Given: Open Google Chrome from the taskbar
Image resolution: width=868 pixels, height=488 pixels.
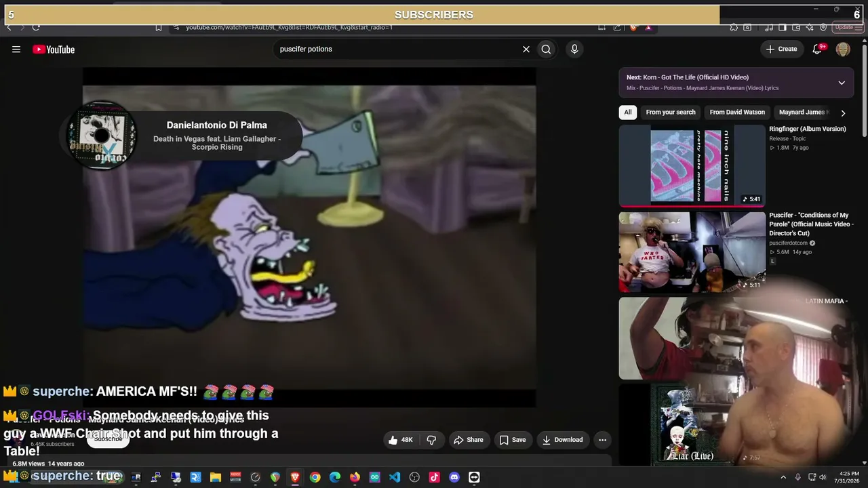Looking at the screenshot, I should [315, 477].
